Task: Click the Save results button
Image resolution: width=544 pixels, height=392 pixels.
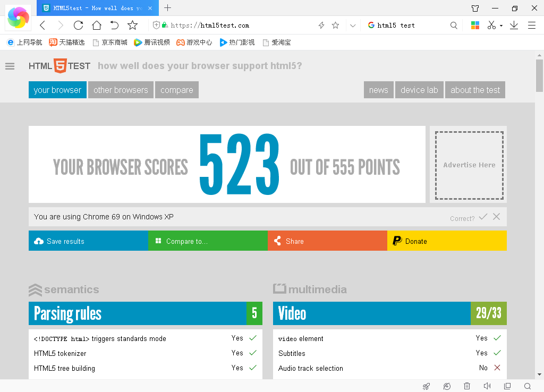Action: pyautogui.click(x=88, y=241)
